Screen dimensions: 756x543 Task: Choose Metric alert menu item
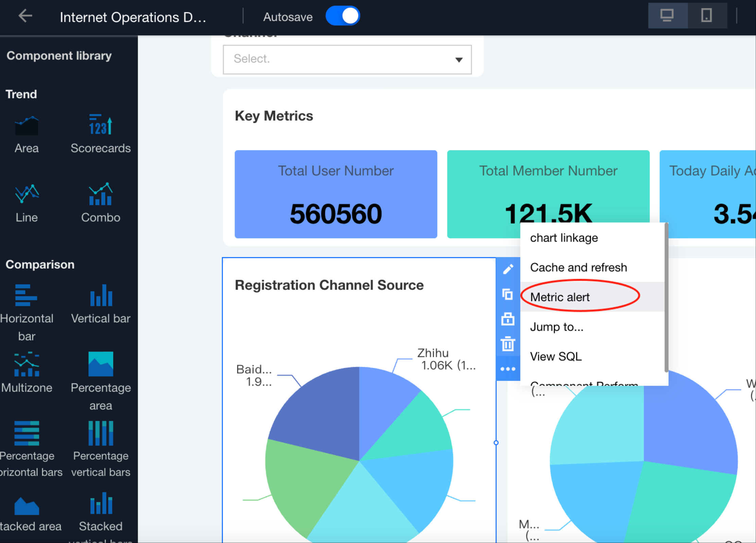pyautogui.click(x=560, y=297)
